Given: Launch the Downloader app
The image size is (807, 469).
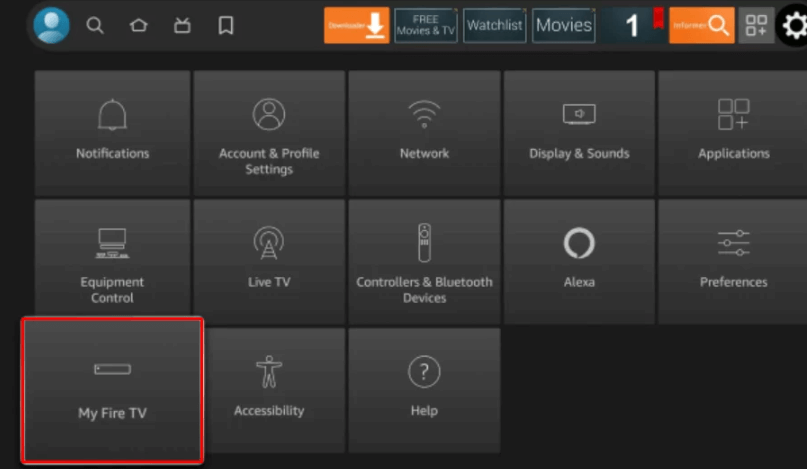Looking at the screenshot, I should click(357, 25).
